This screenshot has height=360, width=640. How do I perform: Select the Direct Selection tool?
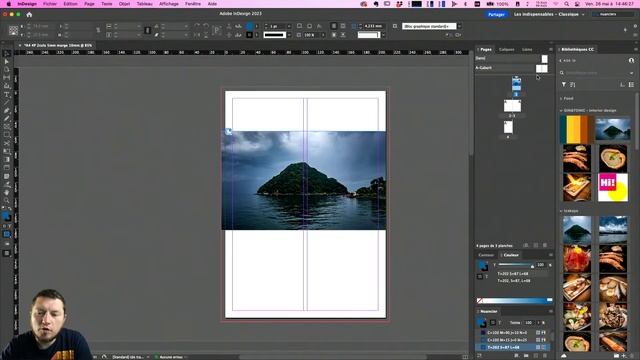click(x=7, y=62)
